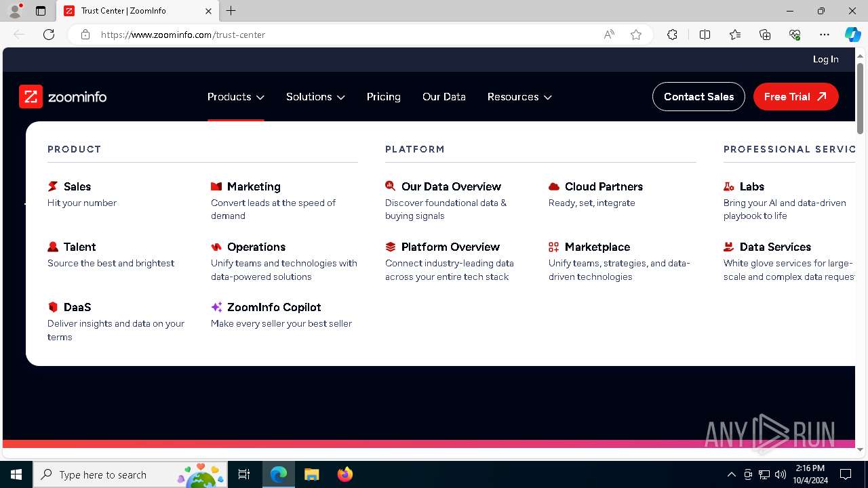
Task: Click the Log In link
Action: 825,60
